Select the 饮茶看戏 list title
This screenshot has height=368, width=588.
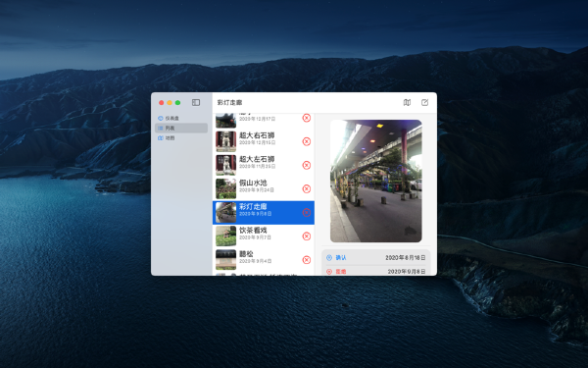point(253,231)
